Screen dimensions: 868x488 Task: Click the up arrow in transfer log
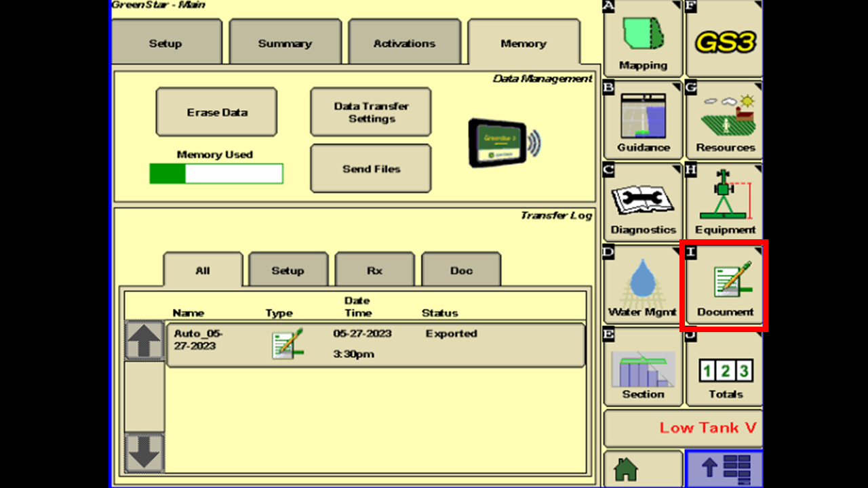[144, 340]
